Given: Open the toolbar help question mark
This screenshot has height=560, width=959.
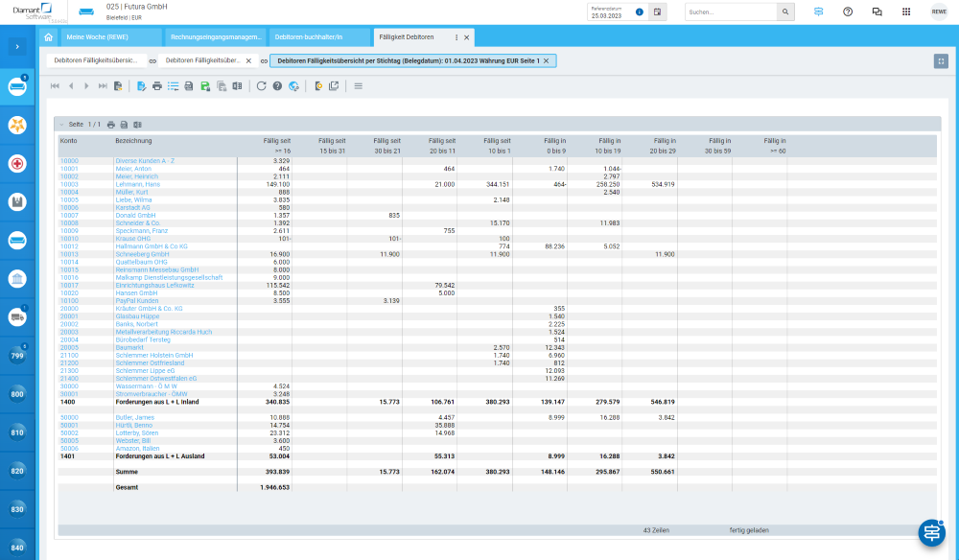Looking at the screenshot, I should pos(277,86).
